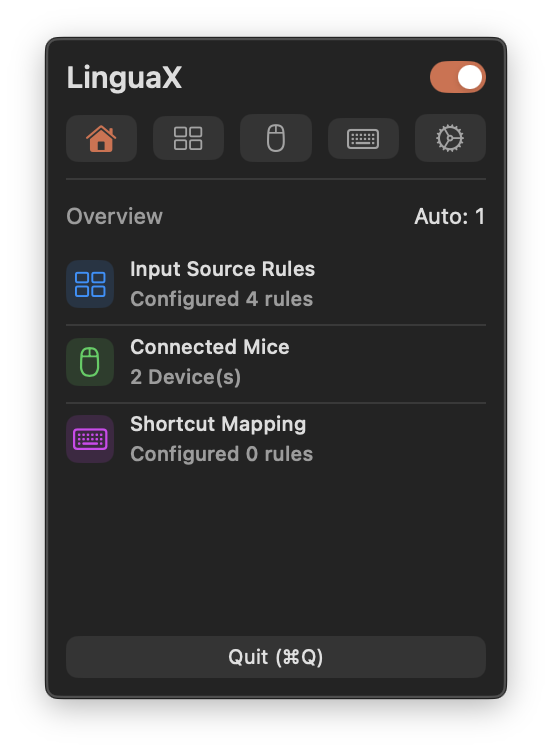The height and width of the screenshot is (752, 552).
Task: Click the '2 Device(s)' text
Action: tap(186, 377)
